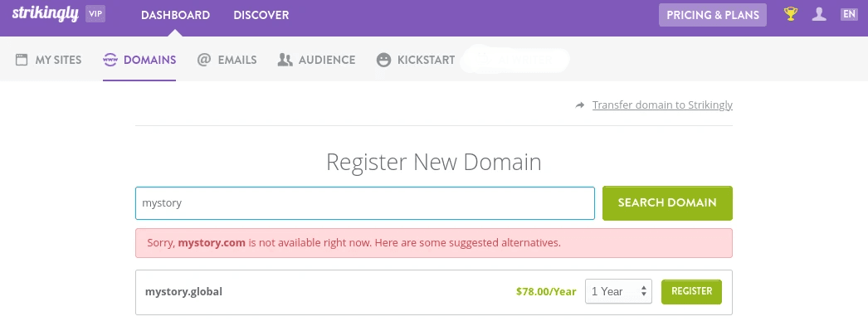The width and height of the screenshot is (868, 331).
Task: Click the transfer arrow icon
Action: 579,105
